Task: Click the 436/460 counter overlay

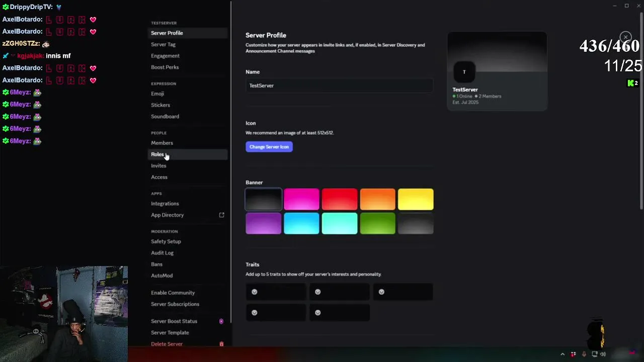Action: (x=609, y=46)
